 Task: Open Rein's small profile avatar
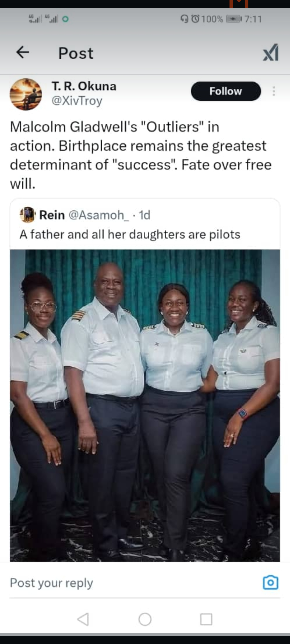click(28, 215)
